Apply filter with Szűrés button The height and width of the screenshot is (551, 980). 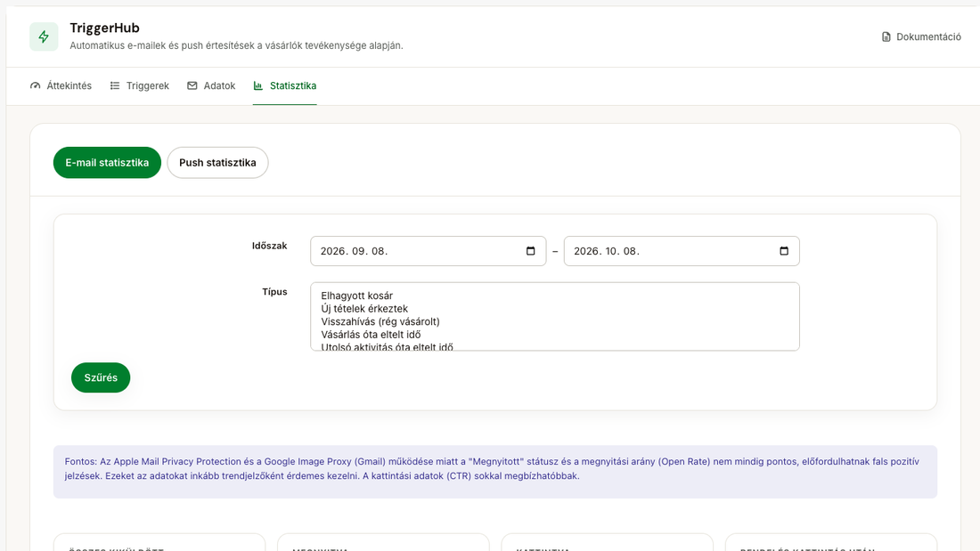click(101, 377)
